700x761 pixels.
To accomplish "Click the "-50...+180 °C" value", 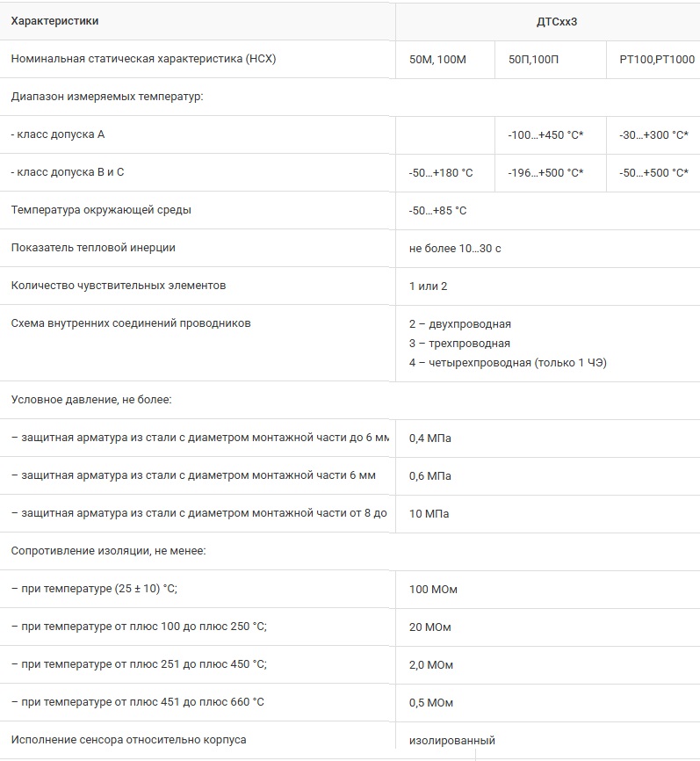I will point(441,173).
